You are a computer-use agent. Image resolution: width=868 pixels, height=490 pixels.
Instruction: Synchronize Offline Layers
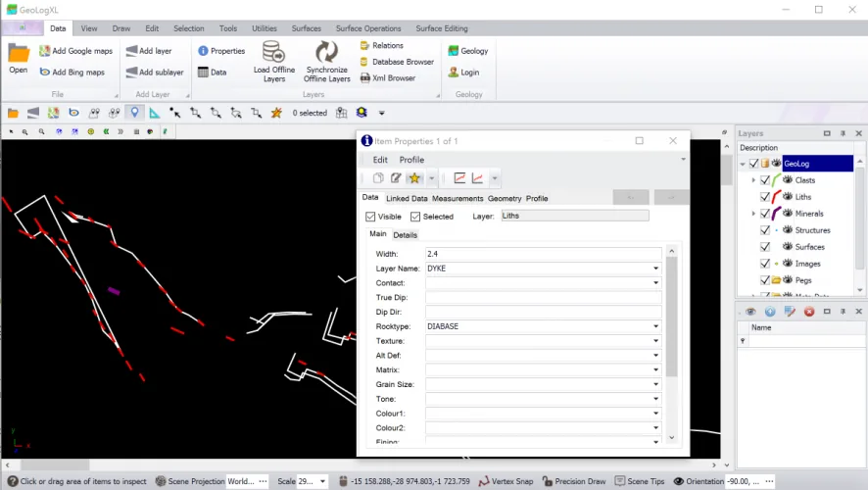click(326, 62)
